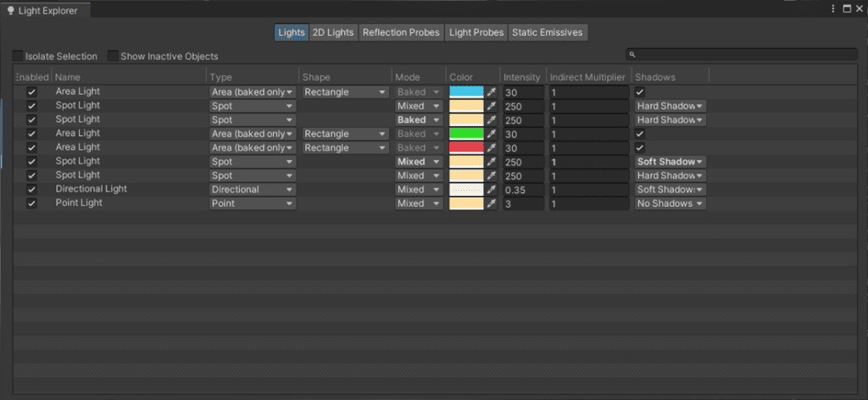The height and width of the screenshot is (400, 868).
Task: Toggle shadows checkbox on green Area Light
Action: pyautogui.click(x=640, y=134)
